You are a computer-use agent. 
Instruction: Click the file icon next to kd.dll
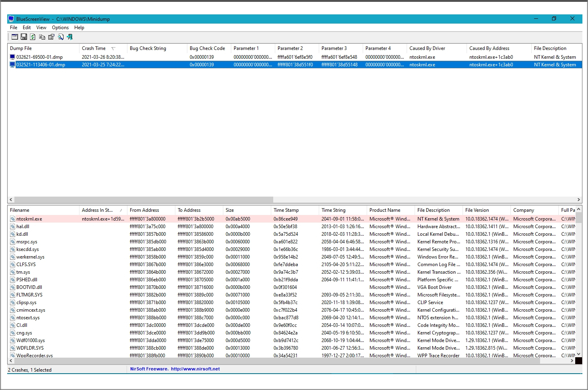13,234
